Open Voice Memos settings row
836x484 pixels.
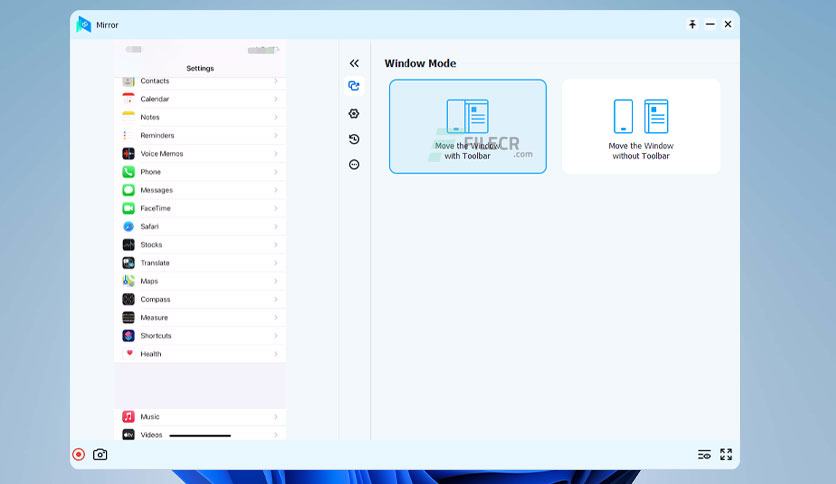click(200, 154)
